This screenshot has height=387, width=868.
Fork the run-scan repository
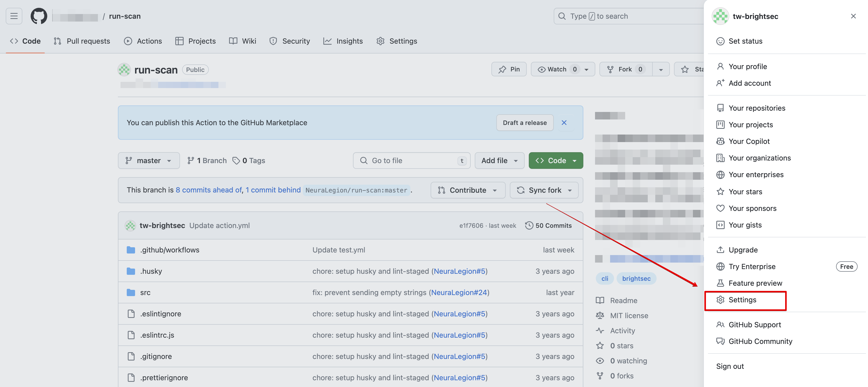point(626,69)
